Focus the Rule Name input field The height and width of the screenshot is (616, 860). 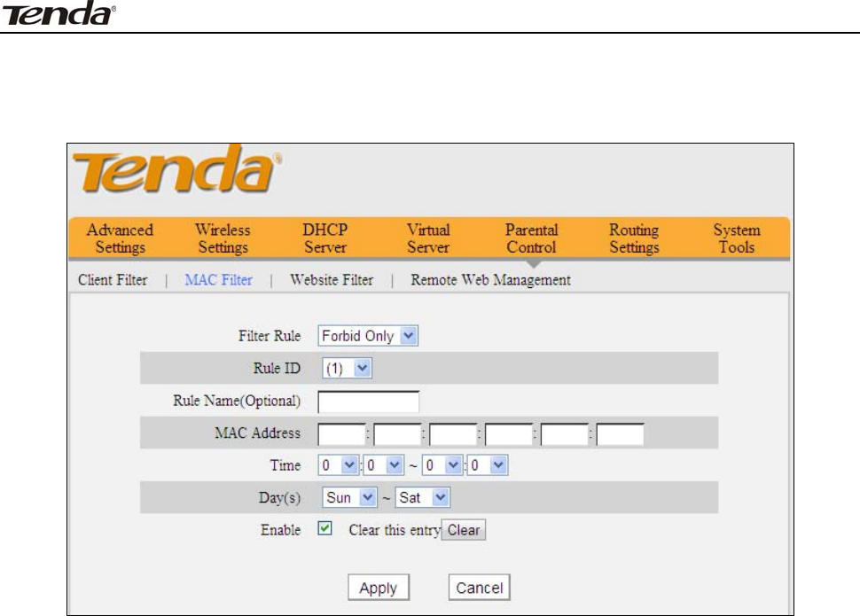pyautogui.click(x=369, y=402)
